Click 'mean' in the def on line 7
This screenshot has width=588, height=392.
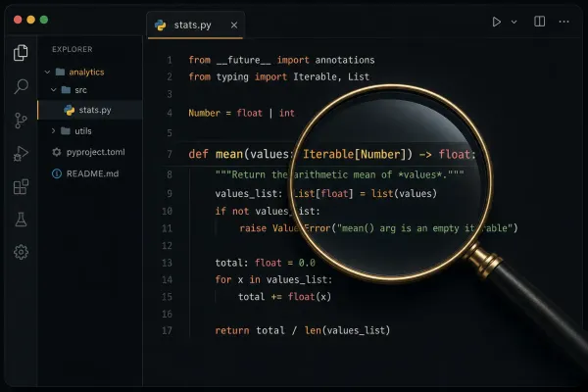tap(229, 154)
